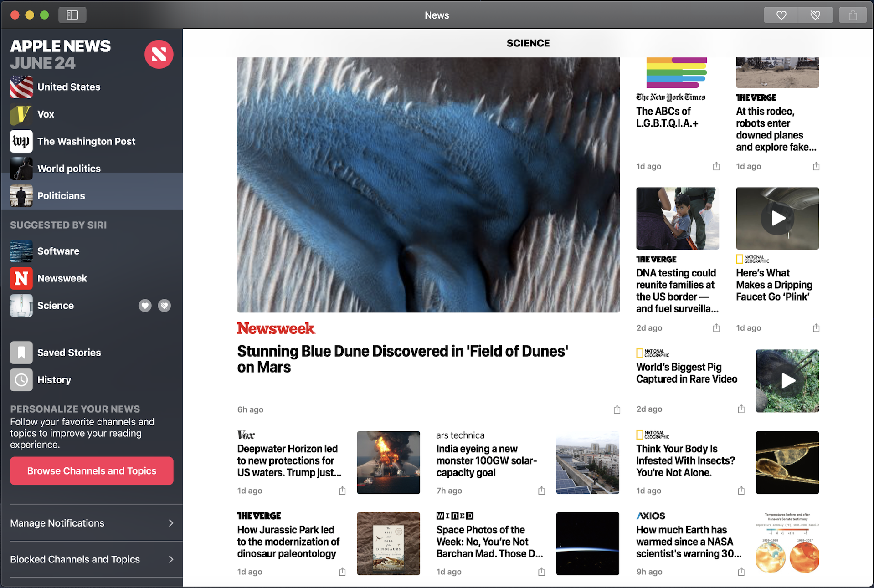Dislike the Science topic in sidebar
874x588 pixels.
point(165,306)
